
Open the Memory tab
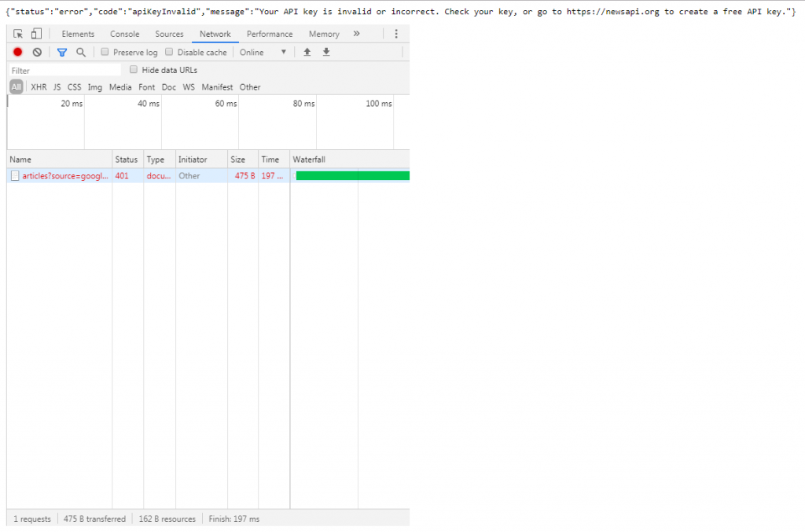click(x=324, y=34)
